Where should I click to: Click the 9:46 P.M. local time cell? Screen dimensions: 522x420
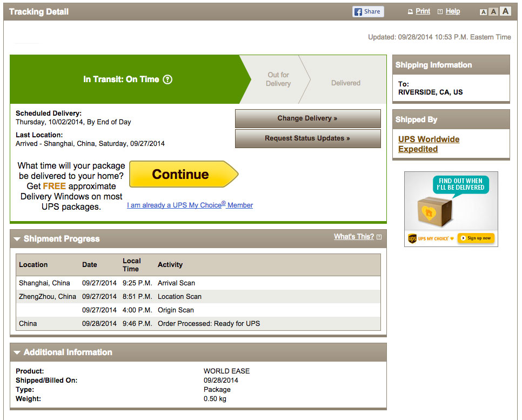(x=137, y=324)
